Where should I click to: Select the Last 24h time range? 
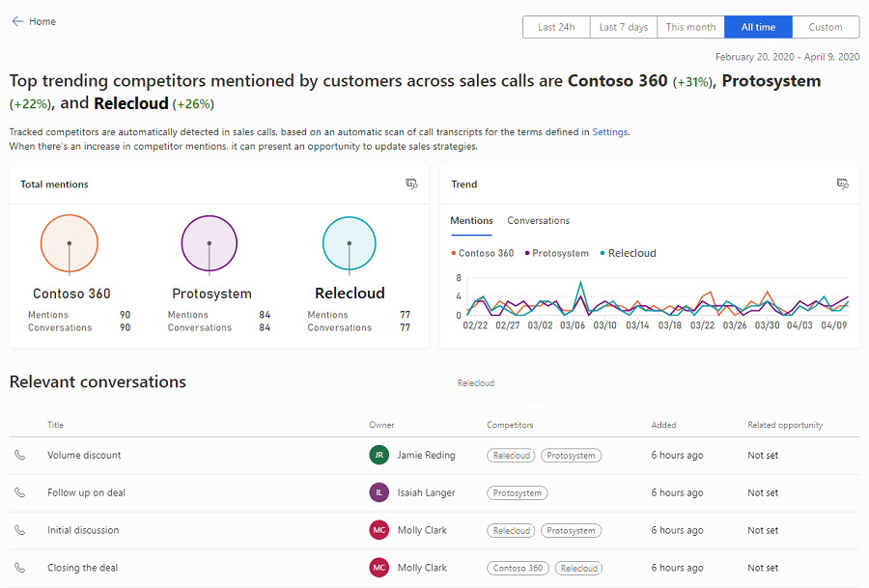click(555, 26)
